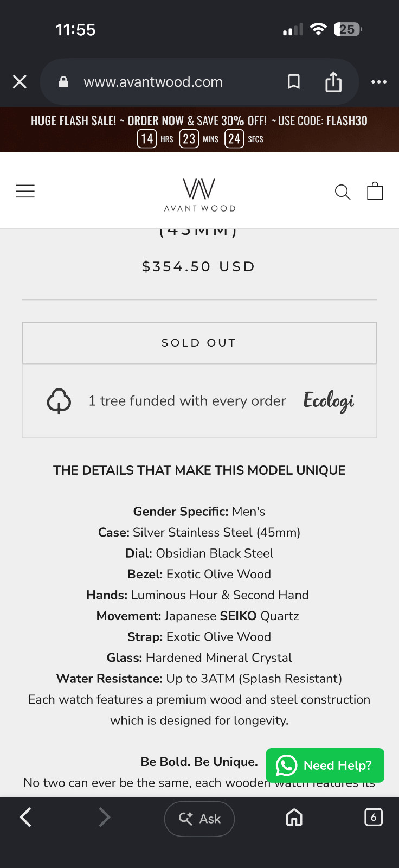399x868 pixels.
Task: Open site search magnifier icon
Action: (x=343, y=192)
